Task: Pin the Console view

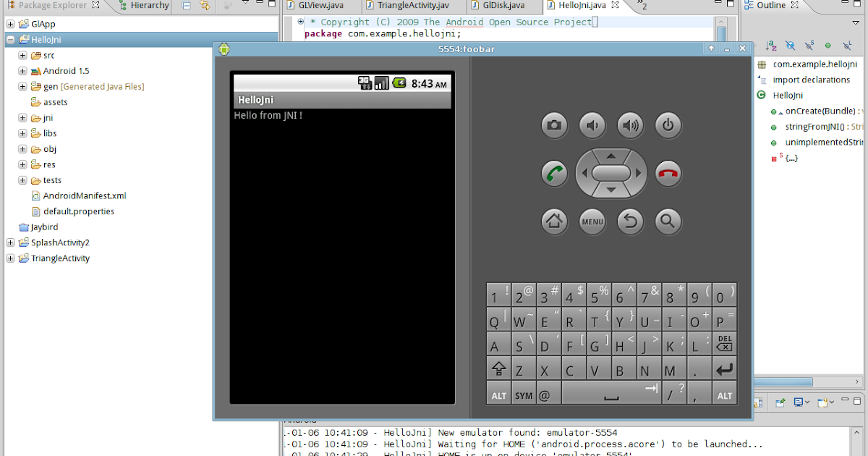Action: point(780,402)
